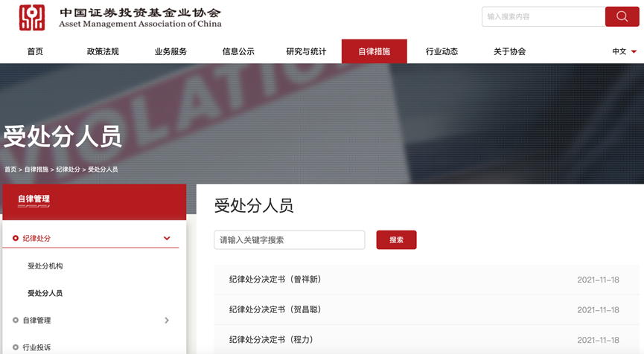Focus the 请输入关键字搜索 keyword field
Image resolution: width=644 pixels, height=354 pixels.
click(289, 240)
